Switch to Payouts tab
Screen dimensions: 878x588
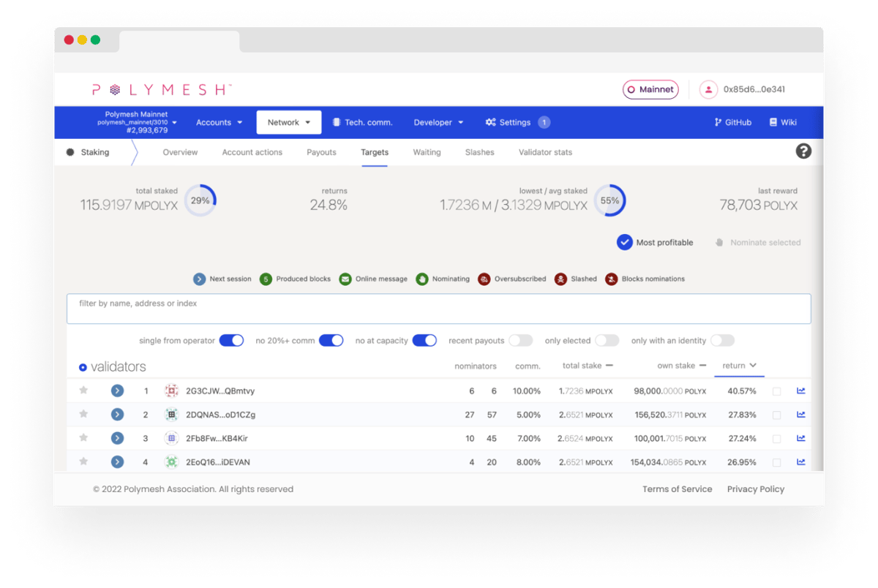pyautogui.click(x=321, y=152)
